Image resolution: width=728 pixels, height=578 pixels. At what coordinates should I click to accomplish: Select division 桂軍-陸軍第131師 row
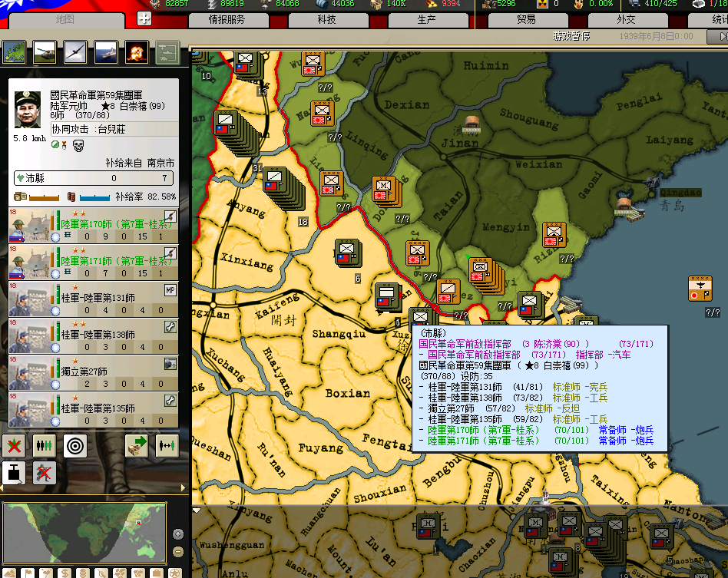pos(94,299)
